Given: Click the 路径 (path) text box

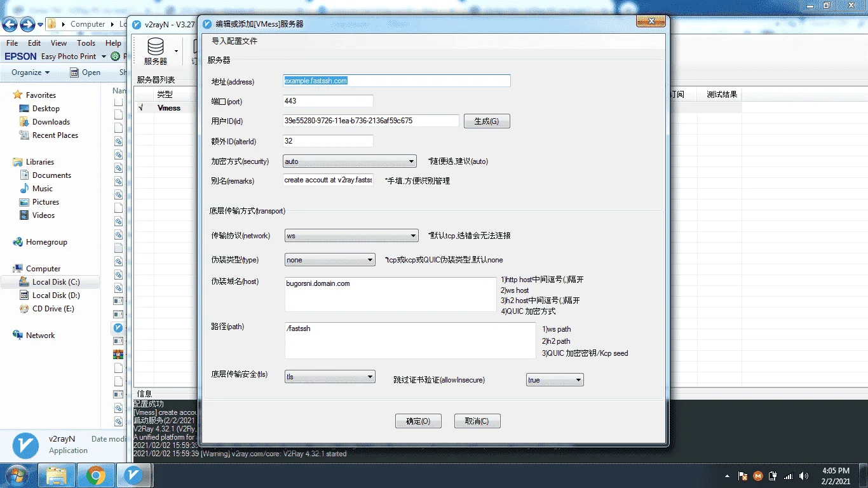Looking at the screenshot, I should pos(410,341).
